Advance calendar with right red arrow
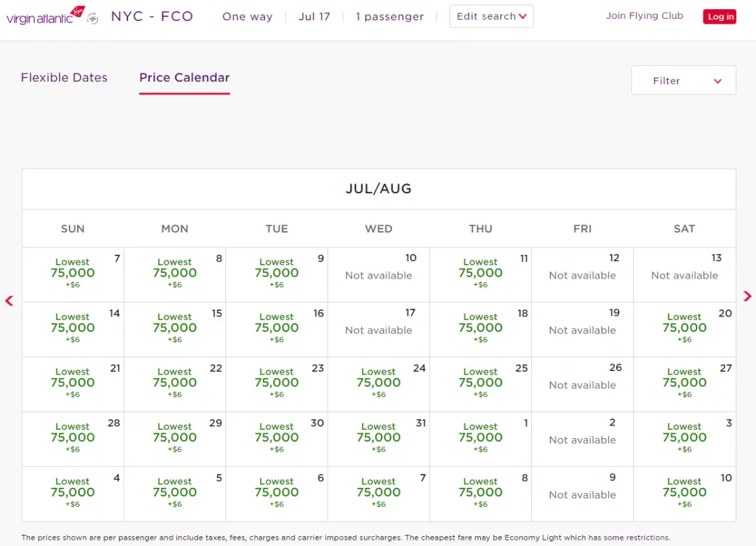 pos(747,296)
